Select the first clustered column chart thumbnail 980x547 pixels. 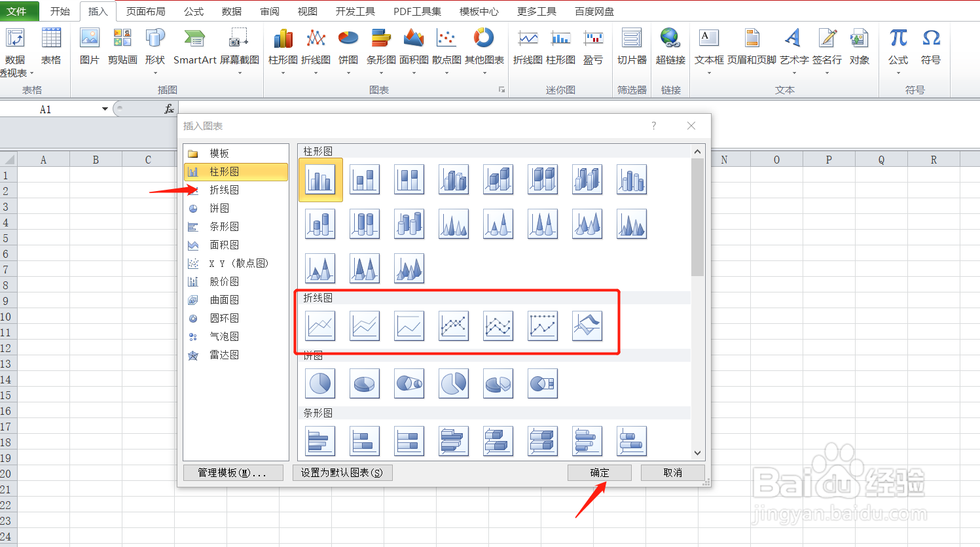pos(320,179)
